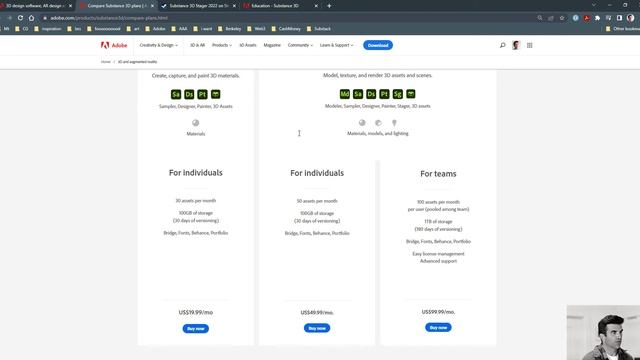Click the Stager (Sg) icon in the model and render card
Viewport: 640px width, 360px height.
pos(397,94)
